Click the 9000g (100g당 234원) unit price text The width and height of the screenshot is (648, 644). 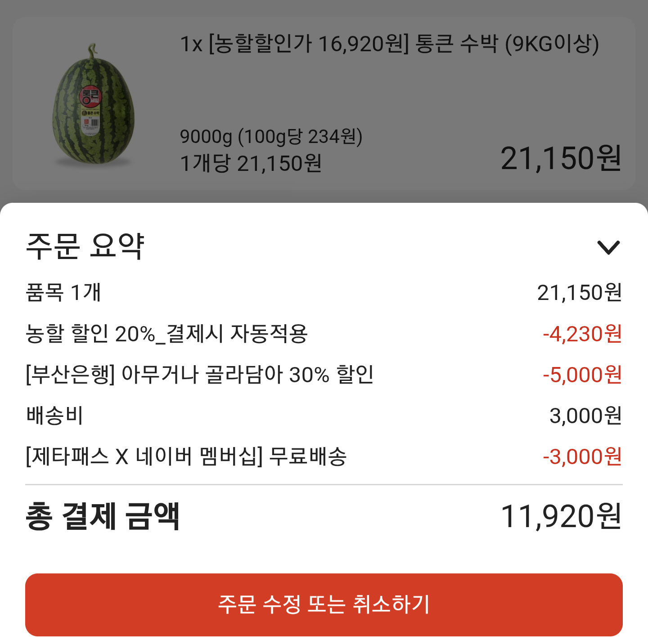tap(271, 137)
